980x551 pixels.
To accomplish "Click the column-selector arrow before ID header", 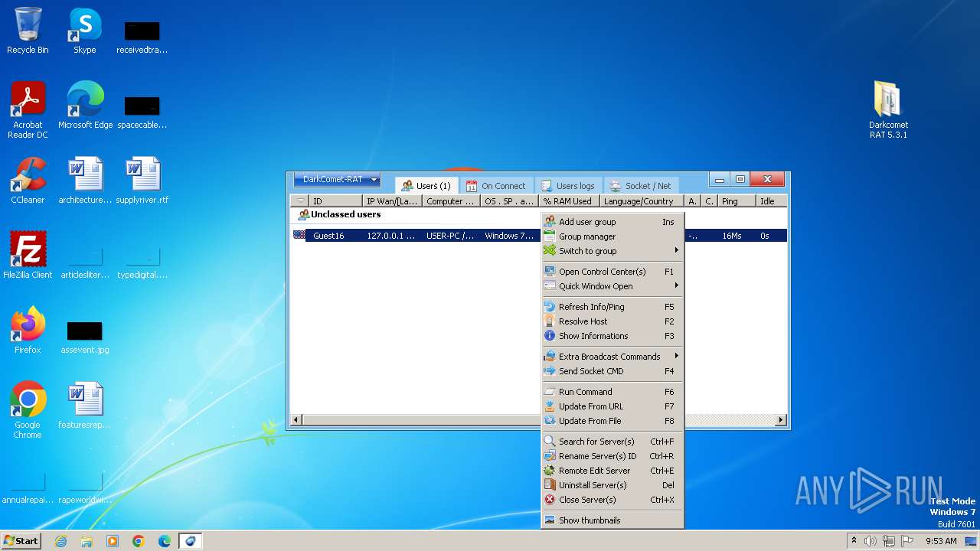I will pyautogui.click(x=299, y=201).
